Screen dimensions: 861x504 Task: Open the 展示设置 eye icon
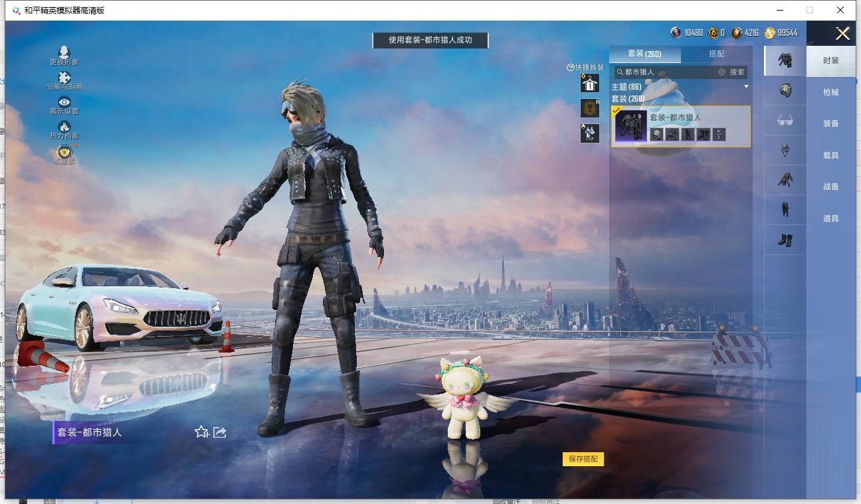coord(64,102)
